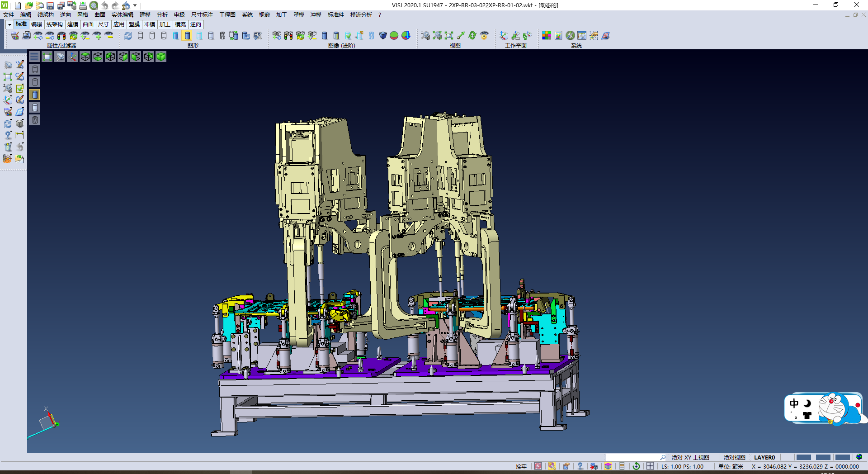Open the system settings wrench icon
This screenshot has height=474, width=868.
click(570, 35)
